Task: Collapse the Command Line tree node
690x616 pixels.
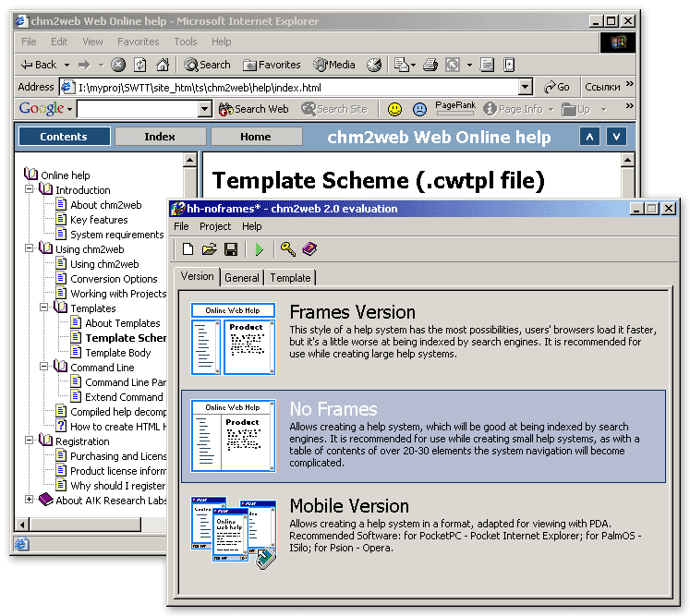Action: tap(44, 366)
